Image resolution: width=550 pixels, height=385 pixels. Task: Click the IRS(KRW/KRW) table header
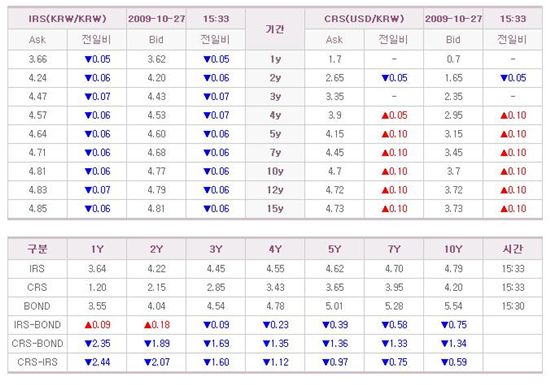pos(67,19)
